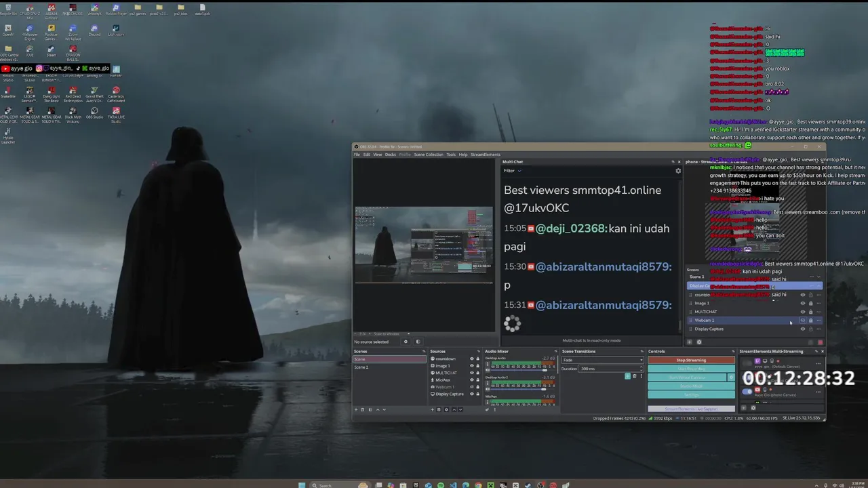Move selected source up in Sources dock
Screen dimensions: 868x488
click(454, 409)
